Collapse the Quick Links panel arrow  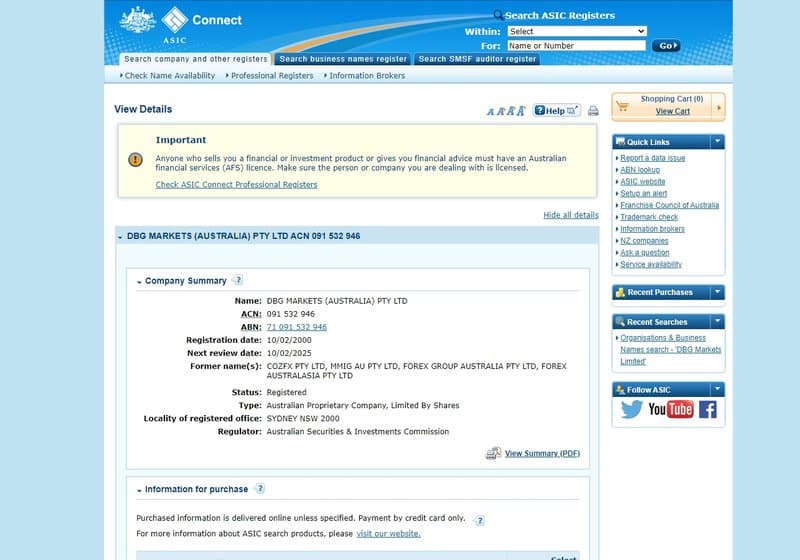pyautogui.click(x=717, y=141)
